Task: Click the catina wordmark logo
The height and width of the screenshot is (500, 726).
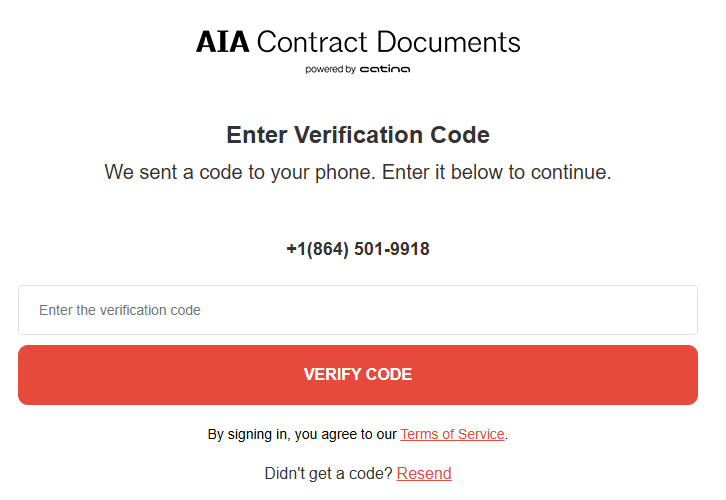Action: tap(385, 69)
